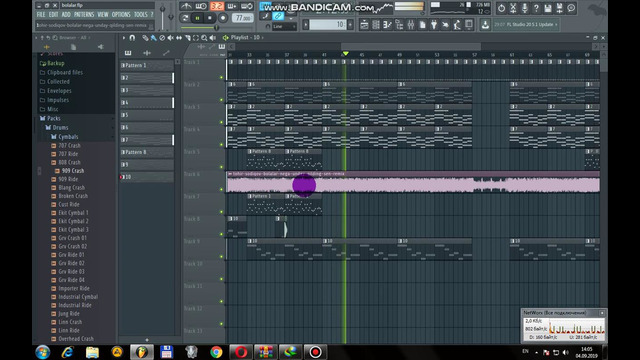Click the save project floppy icon
The image size is (640, 360).
tap(548, 8)
